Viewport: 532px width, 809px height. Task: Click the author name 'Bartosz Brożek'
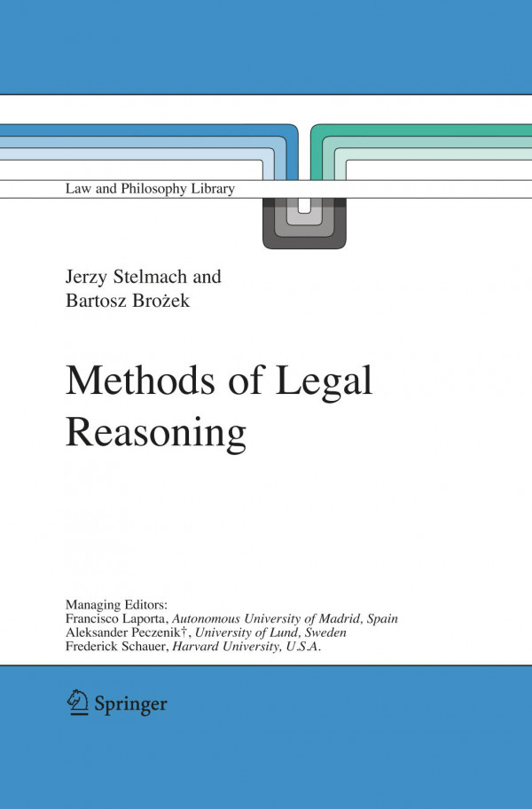coord(128,301)
